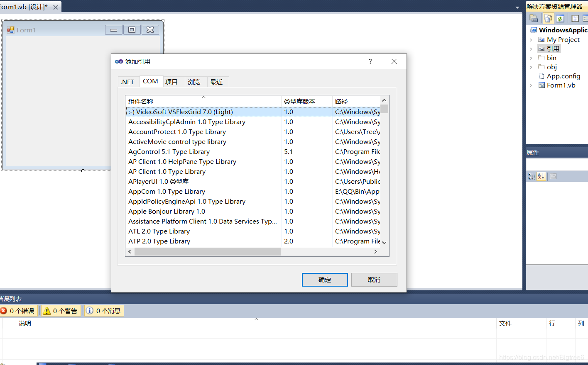Select AccountProtect 1.0 Type Library row
588x365 pixels.
tap(253, 131)
